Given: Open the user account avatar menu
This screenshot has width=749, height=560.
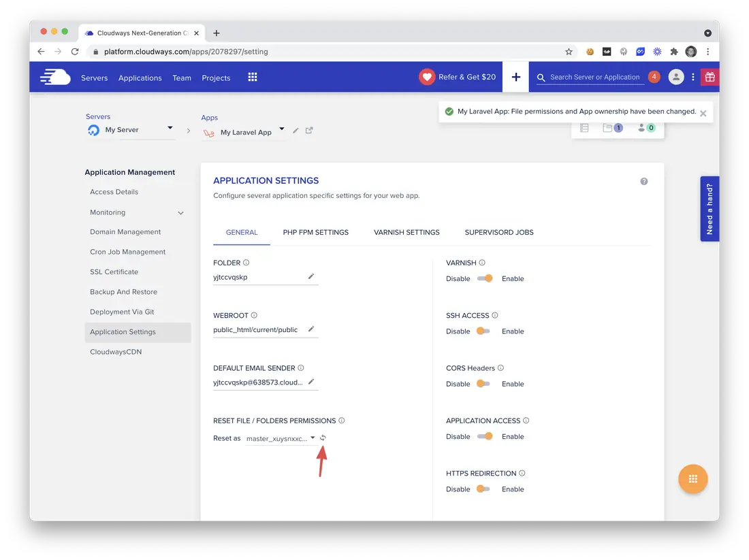Looking at the screenshot, I should tap(676, 77).
